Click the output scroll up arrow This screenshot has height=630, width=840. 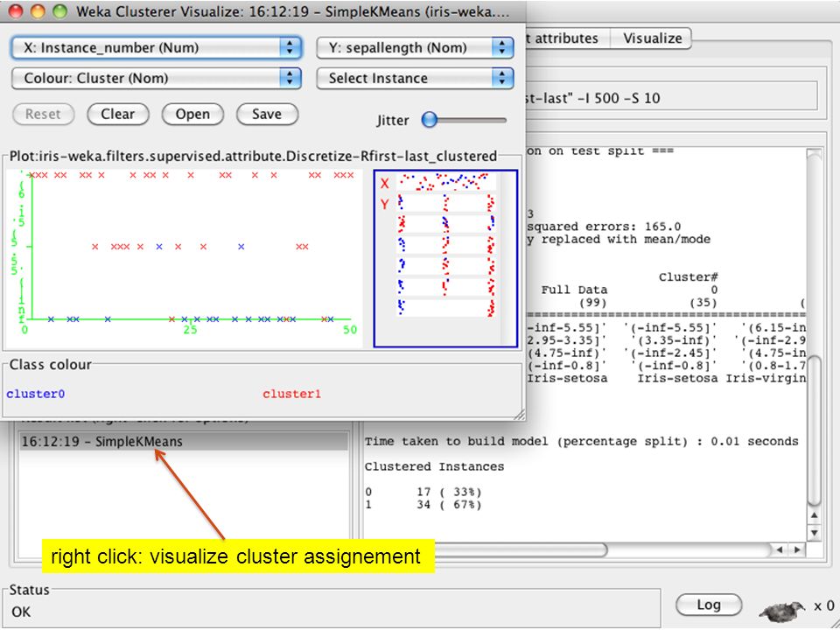pyautogui.click(x=814, y=515)
